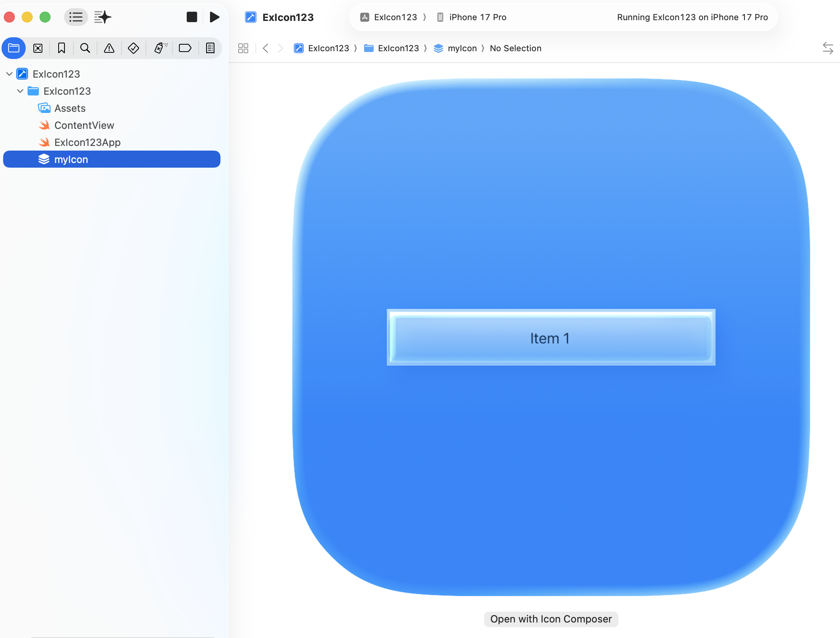The height and width of the screenshot is (638, 840).
Task: Select the Assets catalog file
Action: point(70,108)
